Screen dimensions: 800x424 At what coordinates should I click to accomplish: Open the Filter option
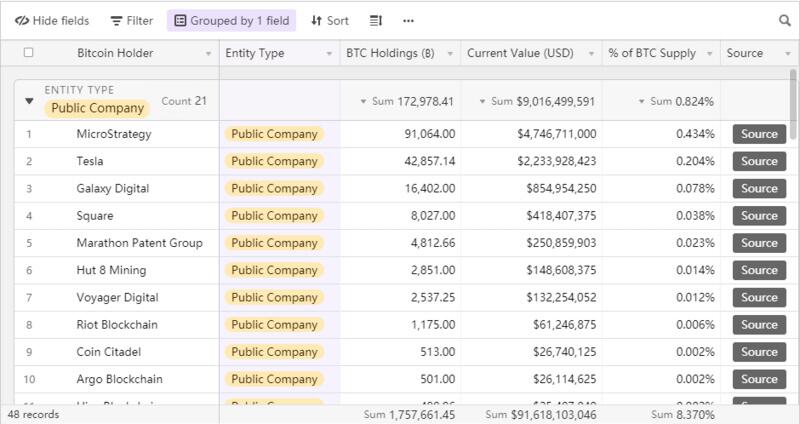(x=132, y=20)
